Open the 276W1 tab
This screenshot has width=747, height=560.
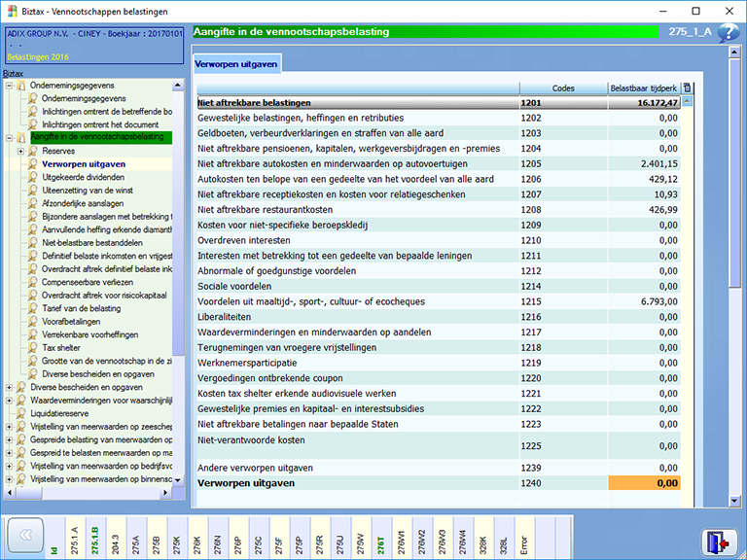tap(401, 538)
